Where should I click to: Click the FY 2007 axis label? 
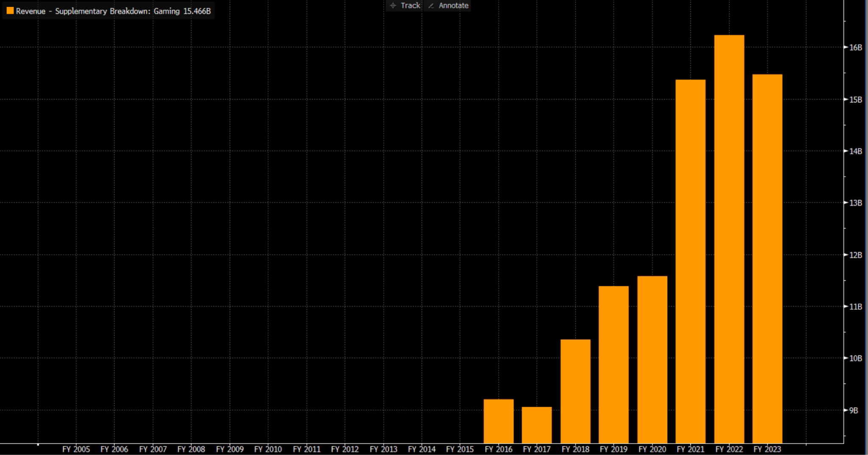pos(153,449)
